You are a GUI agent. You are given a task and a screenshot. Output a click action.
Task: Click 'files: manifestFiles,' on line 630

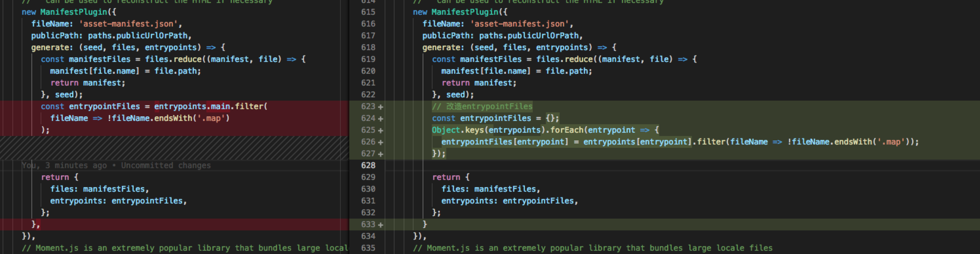click(x=491, y=189)
